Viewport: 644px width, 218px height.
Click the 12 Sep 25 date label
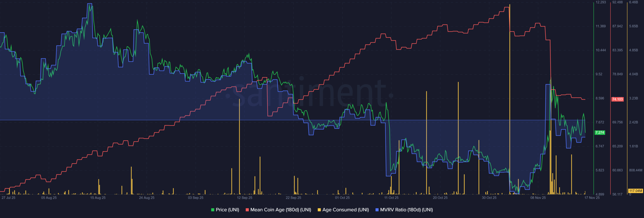coord(245,198)
